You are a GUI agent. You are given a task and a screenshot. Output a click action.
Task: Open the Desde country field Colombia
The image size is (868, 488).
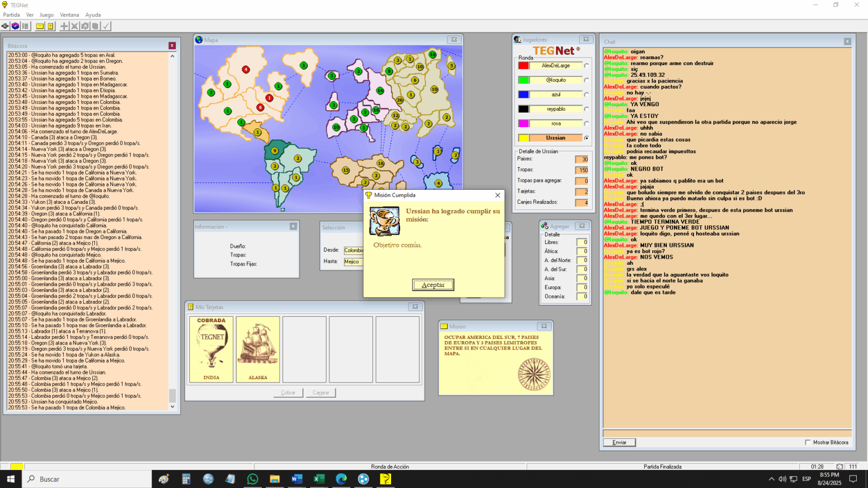(x=354, y=250)
